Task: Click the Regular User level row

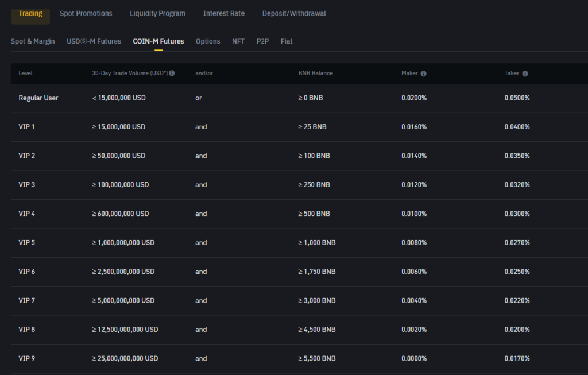Action: click(x=299, y=98)
